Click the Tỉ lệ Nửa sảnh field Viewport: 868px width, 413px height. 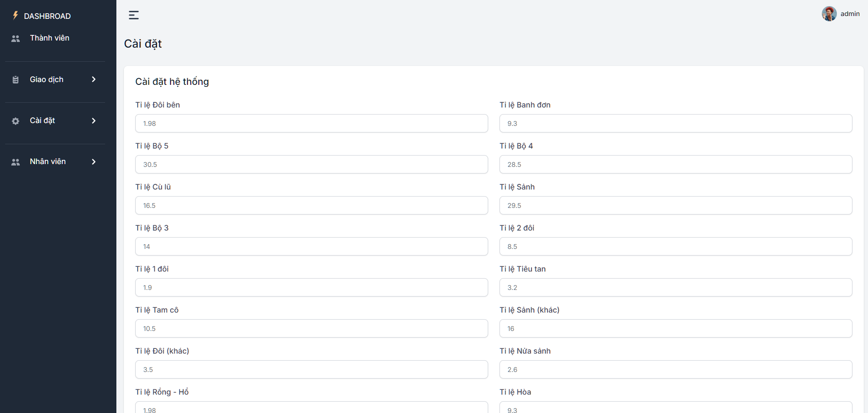point(675,370)
